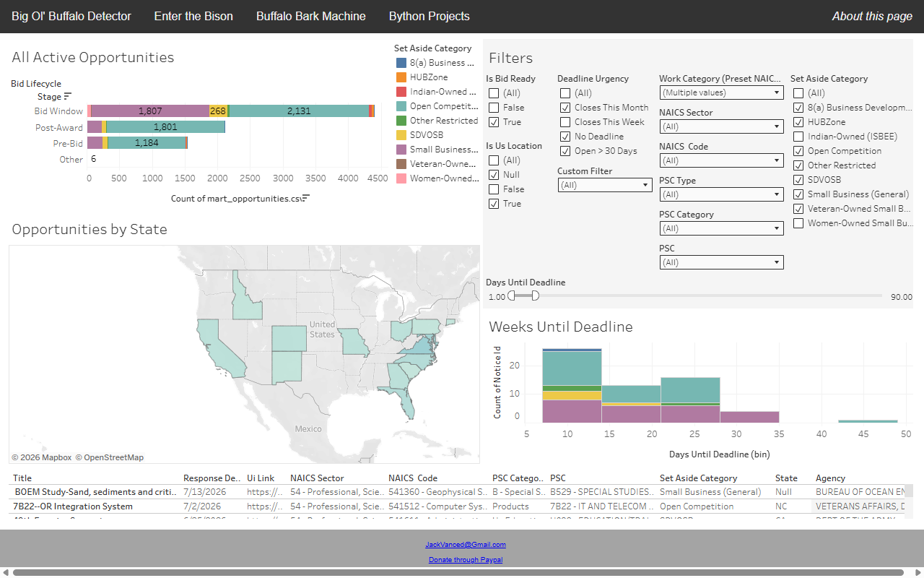The width and height of the screenshot is (924, 578).
Task: Open Buffalo Bark Machine page
Action: (311, 16)
